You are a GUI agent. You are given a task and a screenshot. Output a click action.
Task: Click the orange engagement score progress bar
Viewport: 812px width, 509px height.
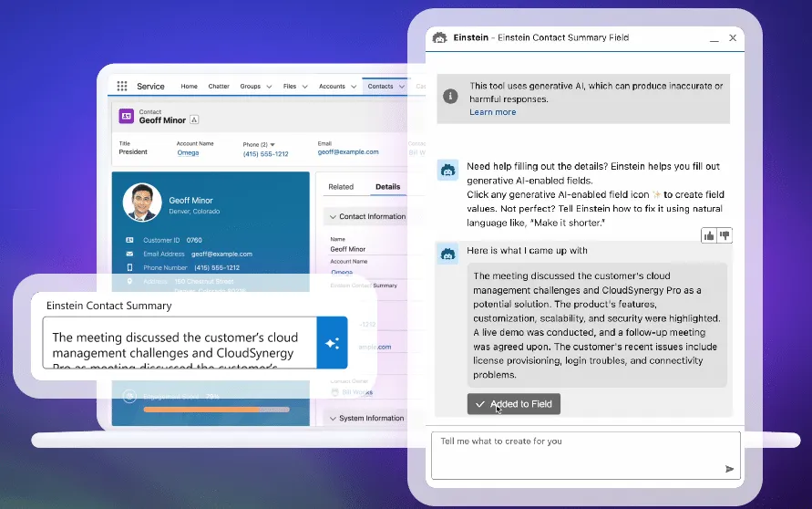217,410
